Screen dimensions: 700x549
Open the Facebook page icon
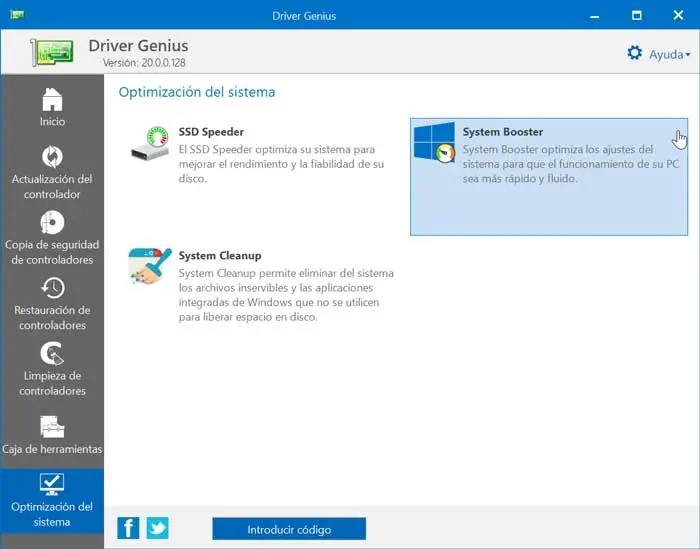[x=128, y=528]
